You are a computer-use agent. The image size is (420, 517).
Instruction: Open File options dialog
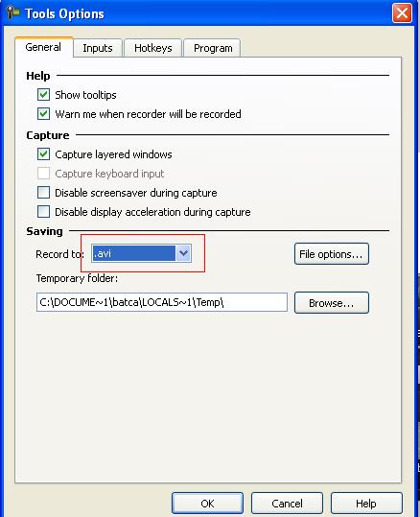click(x=332, y=254)
